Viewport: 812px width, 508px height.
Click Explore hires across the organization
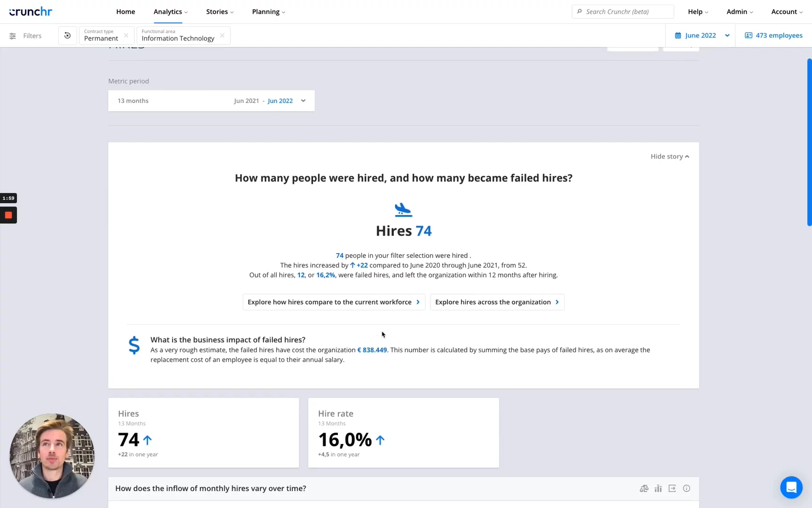coord(497,302)
